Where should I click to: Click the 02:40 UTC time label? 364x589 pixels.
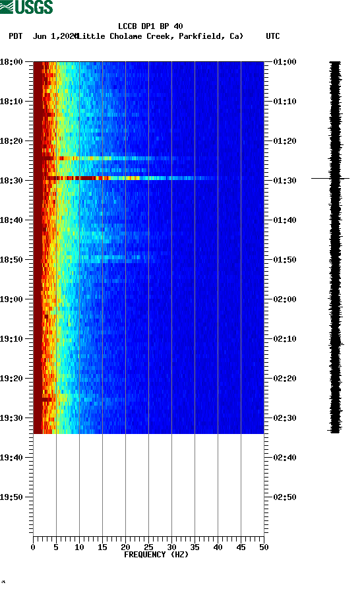pos(285,458)
